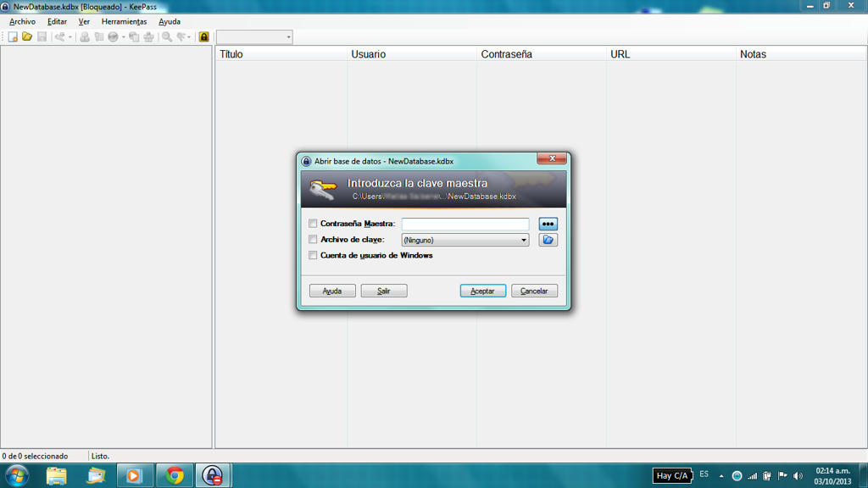Click the Show entries toolbar icon
Screen dimensions: 868x488
pos(181,37)
